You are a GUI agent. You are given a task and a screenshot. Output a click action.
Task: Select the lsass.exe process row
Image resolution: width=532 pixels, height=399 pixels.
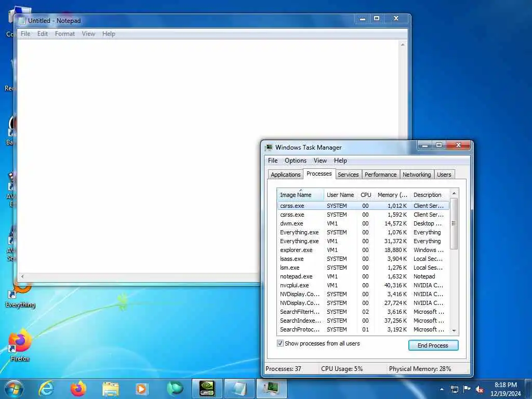coord(363,259)
